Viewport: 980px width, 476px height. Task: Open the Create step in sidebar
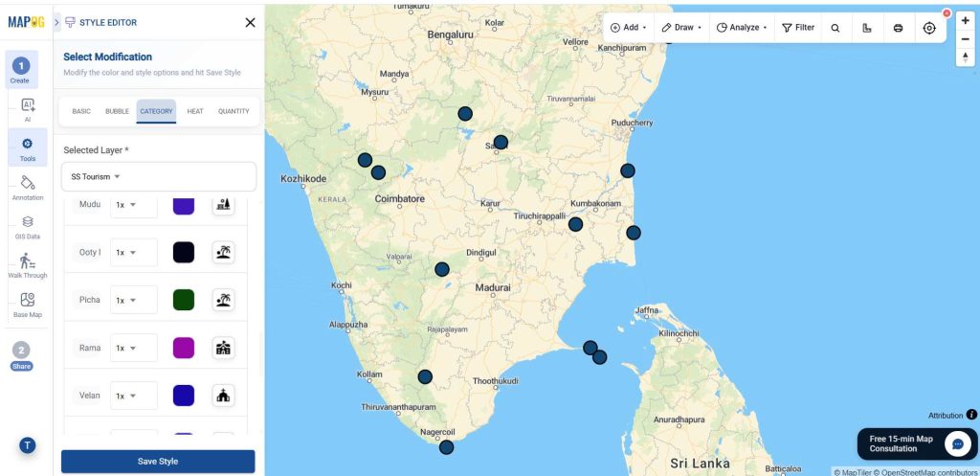[21, 69]
